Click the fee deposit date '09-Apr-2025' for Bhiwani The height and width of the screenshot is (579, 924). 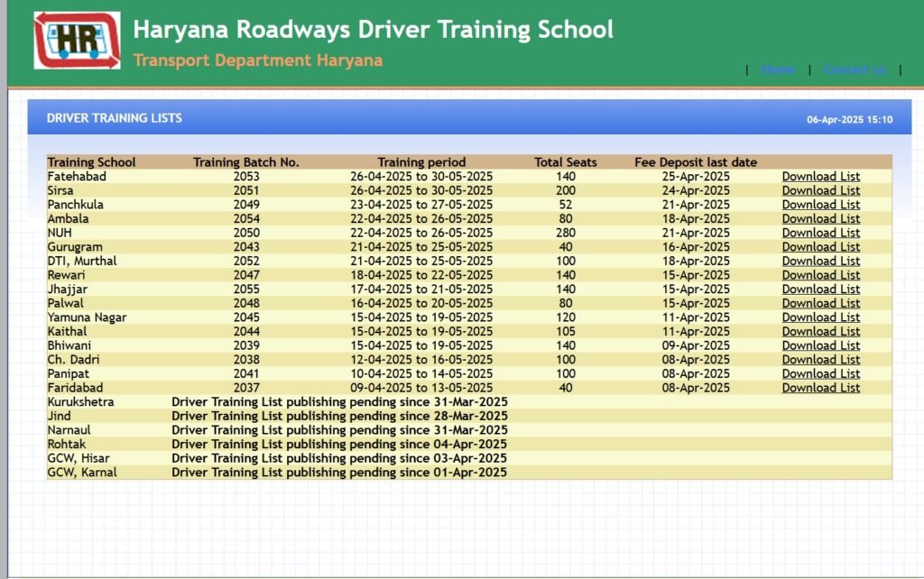[x=696, y=345]
